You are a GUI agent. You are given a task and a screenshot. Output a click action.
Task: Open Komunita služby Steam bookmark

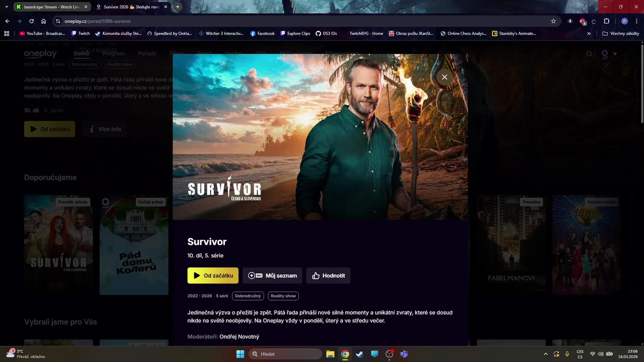click(x=118, y=34)
